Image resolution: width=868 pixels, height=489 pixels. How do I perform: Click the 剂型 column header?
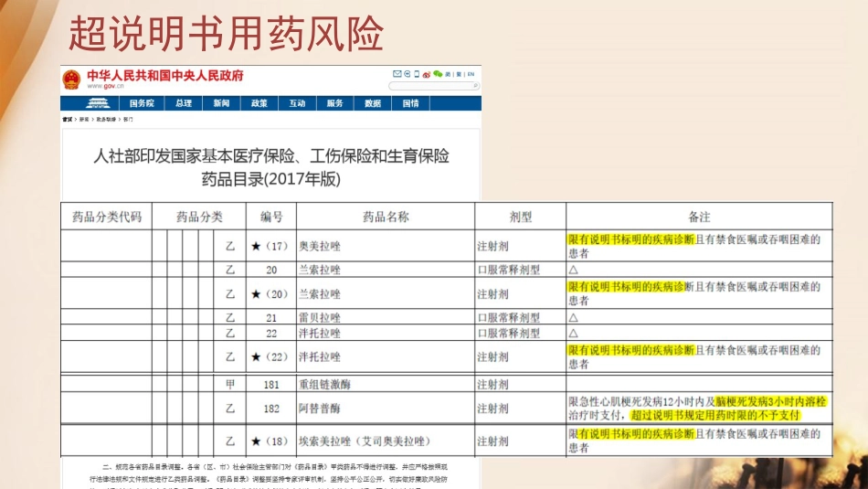[x=521, y=217]
